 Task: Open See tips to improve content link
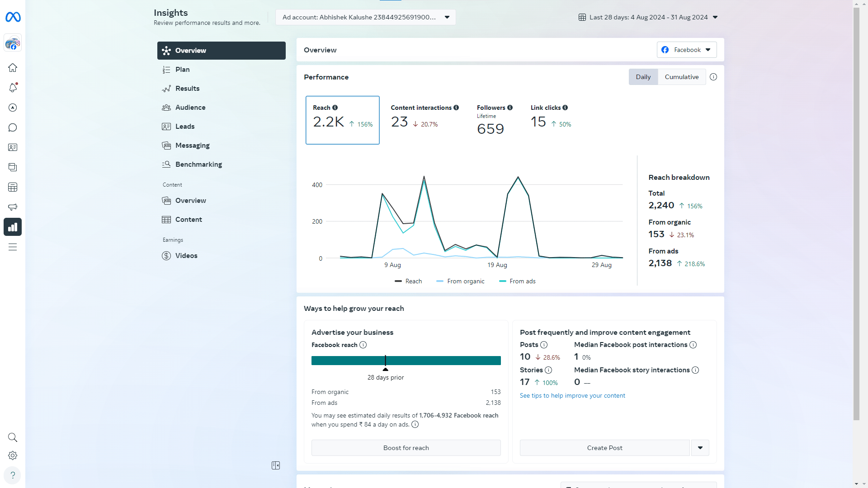pos(572,395)
